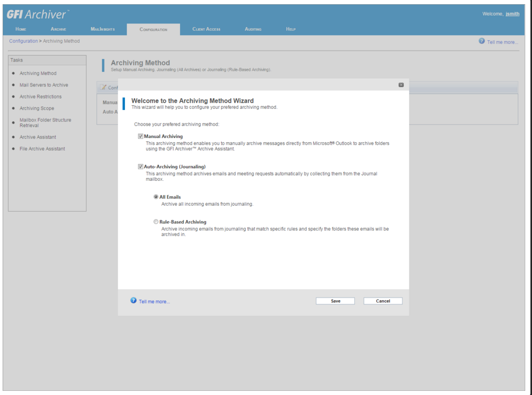Open the jsmith user account link
The width and height of the screenshot is (532, 395).
coord(512,14)
